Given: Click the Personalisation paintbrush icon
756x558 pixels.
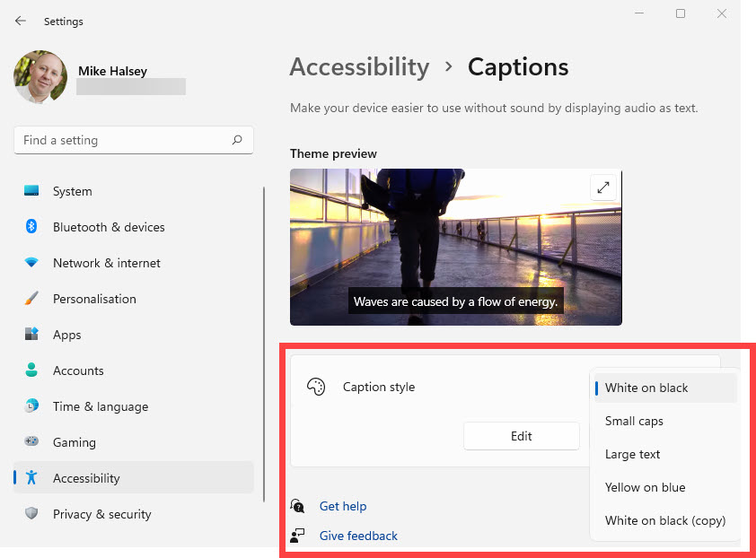Looking at the screenshot, I should 32,299.
